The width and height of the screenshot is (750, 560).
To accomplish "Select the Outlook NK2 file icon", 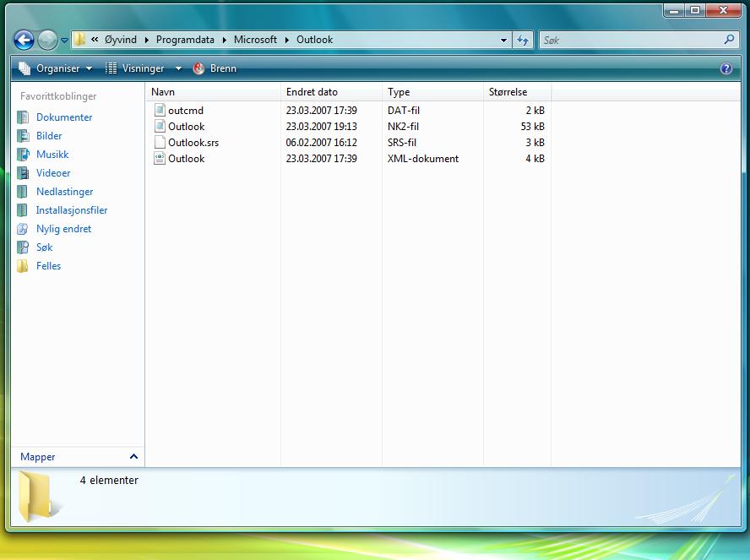I will pyautogui.click(x=160, y=126).
